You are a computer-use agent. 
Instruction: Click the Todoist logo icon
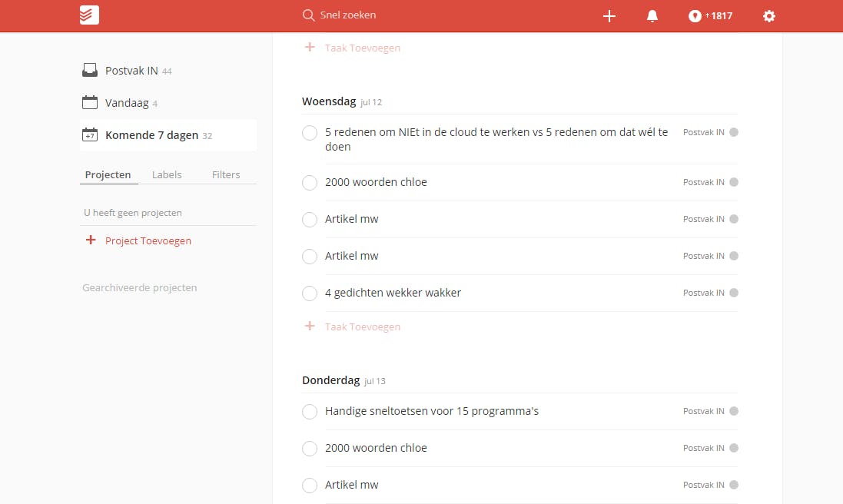89,15
